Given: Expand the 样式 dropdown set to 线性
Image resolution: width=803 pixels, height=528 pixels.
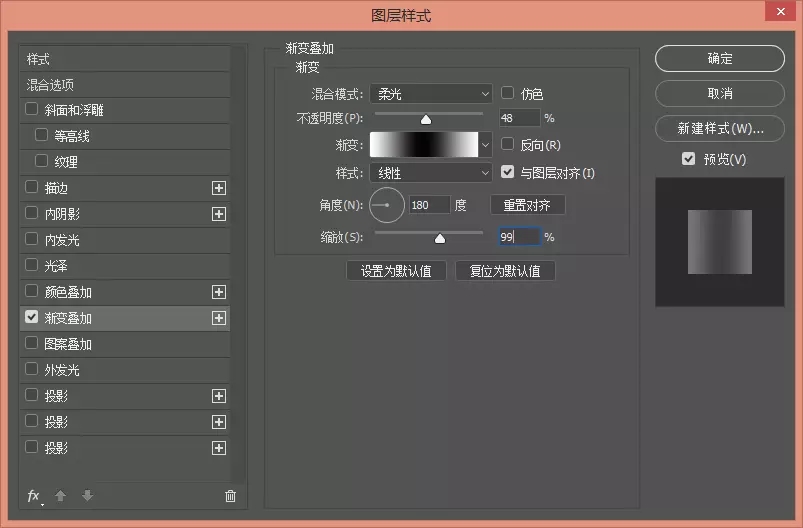Looking at the screenshot, I should pos(430,173).
